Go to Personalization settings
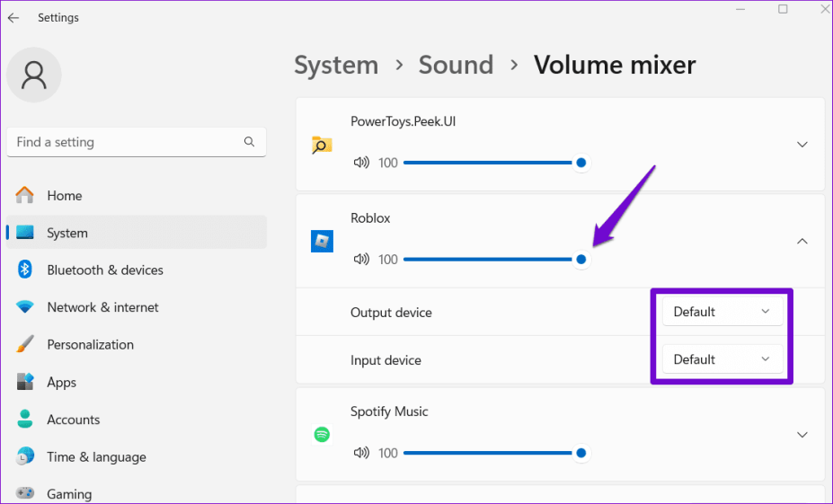The height and width of the screenshot is (504, 833). tap(90, 344)
